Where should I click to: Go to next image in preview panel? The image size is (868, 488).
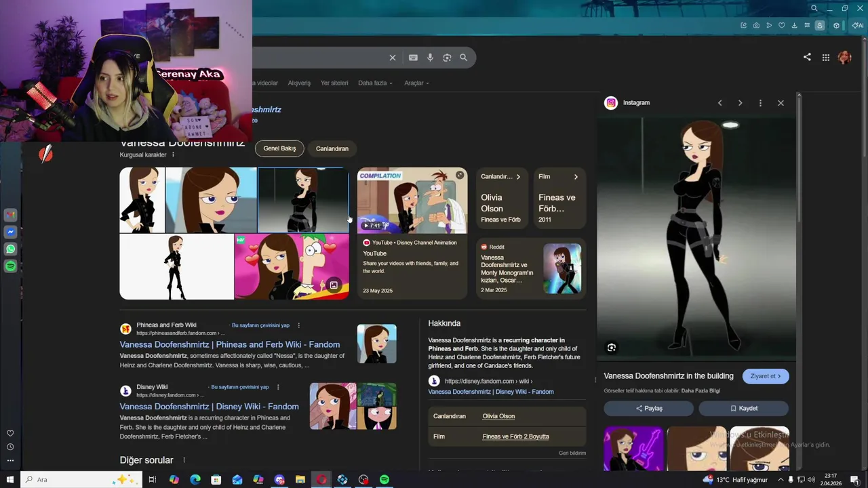coord(740,103)
